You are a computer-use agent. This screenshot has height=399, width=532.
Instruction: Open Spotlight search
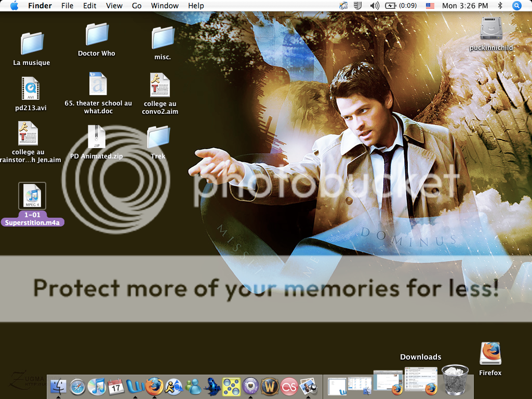tap(517, 6)
